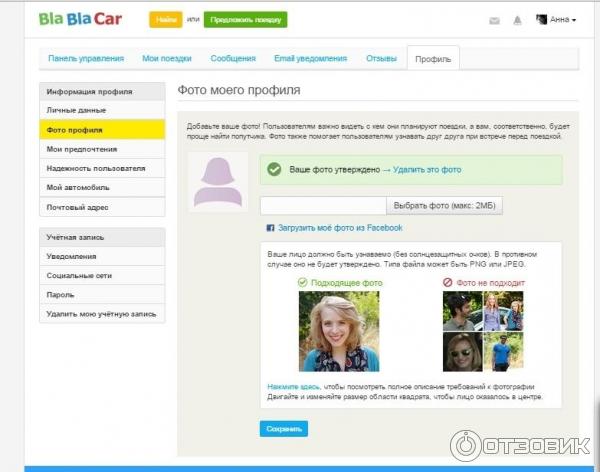Click the photo file path input field

point(323,205)
